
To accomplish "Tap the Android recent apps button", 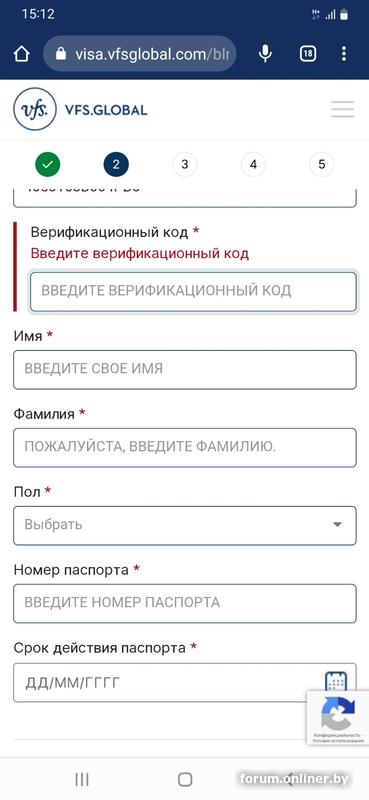I will (82, 779).
